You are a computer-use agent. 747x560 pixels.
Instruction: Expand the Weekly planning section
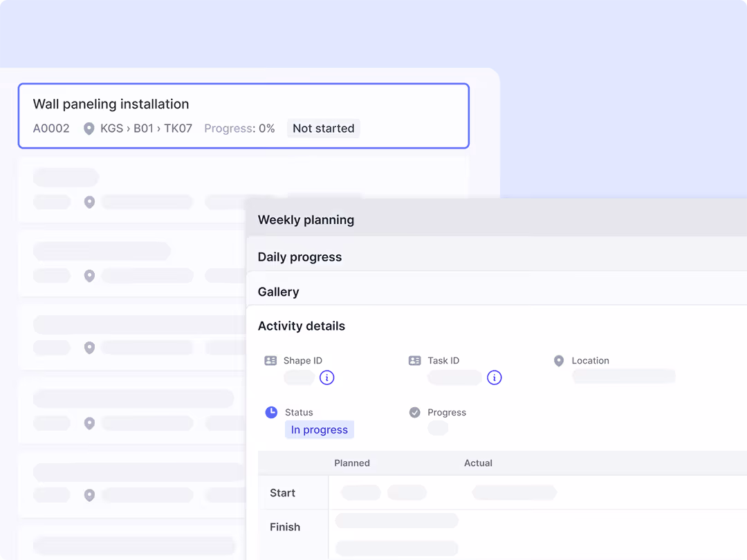point(306,219)
